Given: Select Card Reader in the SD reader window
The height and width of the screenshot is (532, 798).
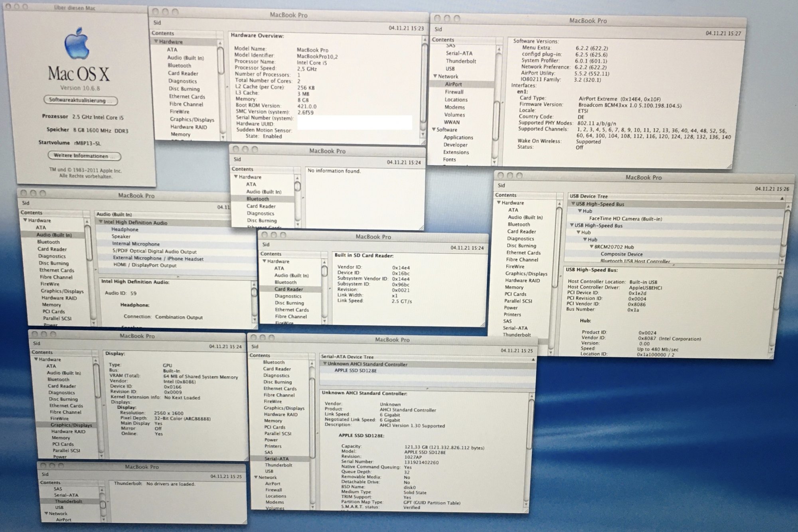Looking at the screenshot, I should (288, 289).
